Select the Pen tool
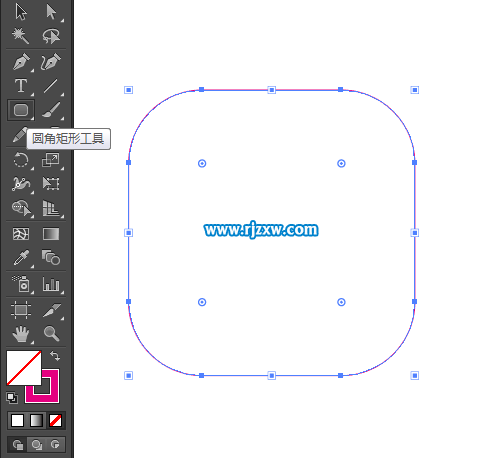 click(x=21, y=62)
